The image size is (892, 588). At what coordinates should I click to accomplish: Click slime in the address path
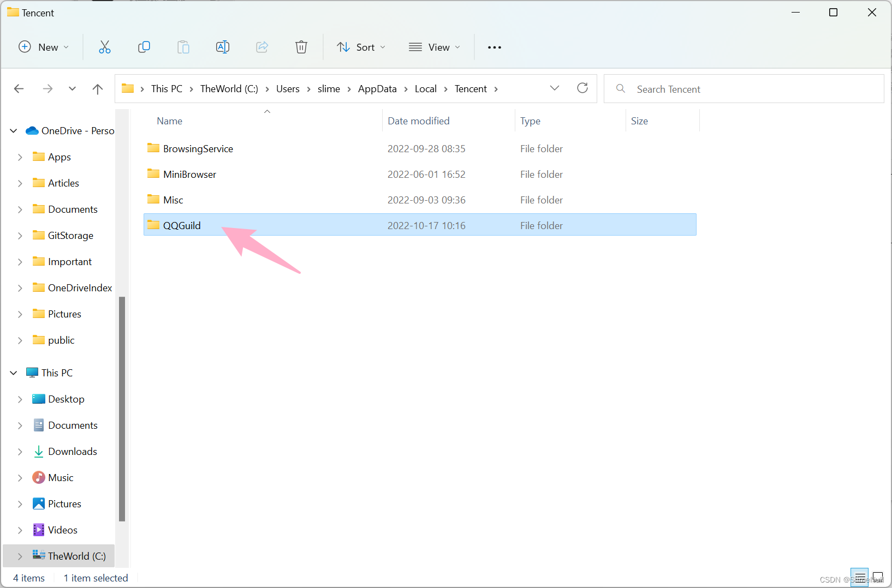(x=329, y=88)
